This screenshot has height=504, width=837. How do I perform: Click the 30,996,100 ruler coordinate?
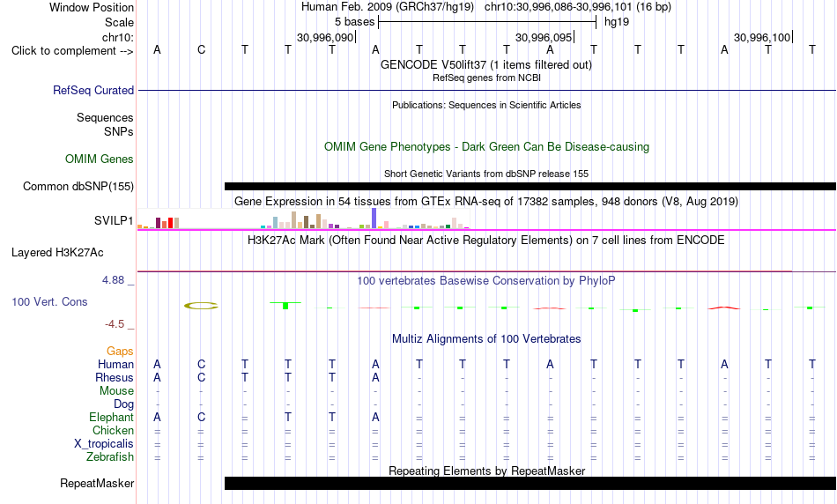click(762, 37)
